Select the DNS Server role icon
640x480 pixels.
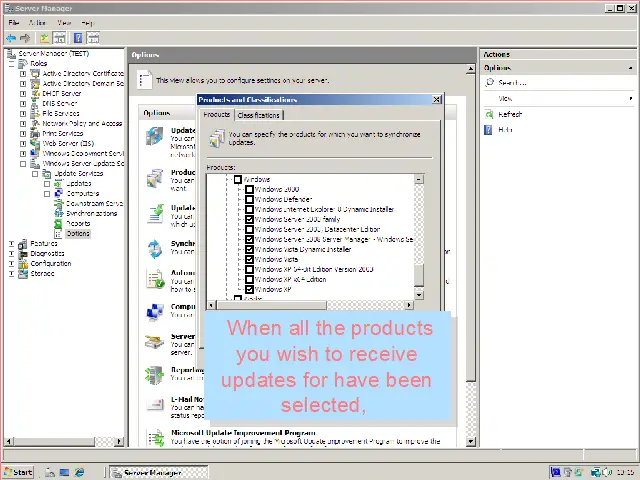36,104
